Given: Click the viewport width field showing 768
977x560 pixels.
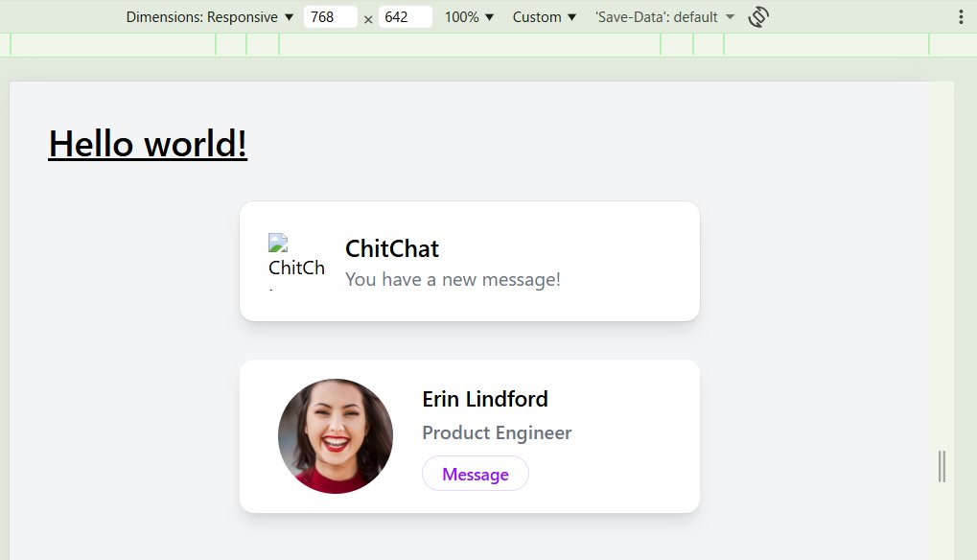Looking at the screenshot, I should [x=330, y=17].
